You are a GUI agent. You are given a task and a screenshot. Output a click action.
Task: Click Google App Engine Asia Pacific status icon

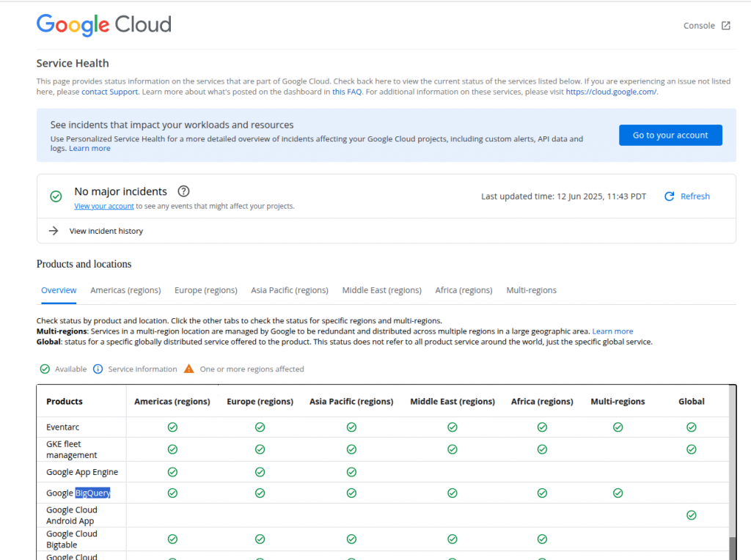[x=351, y=472]
